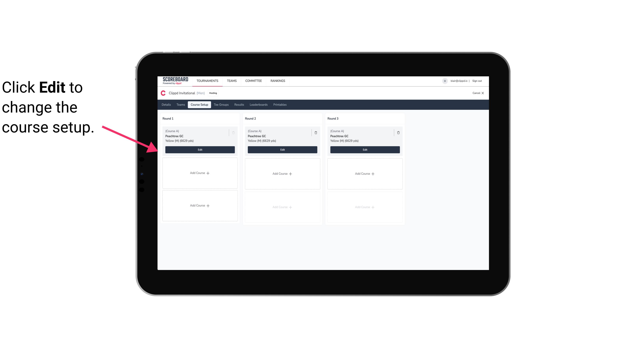Click Add Course for Round 2
This screenshot has height=346, width=644.
click(x=282, y=173)
